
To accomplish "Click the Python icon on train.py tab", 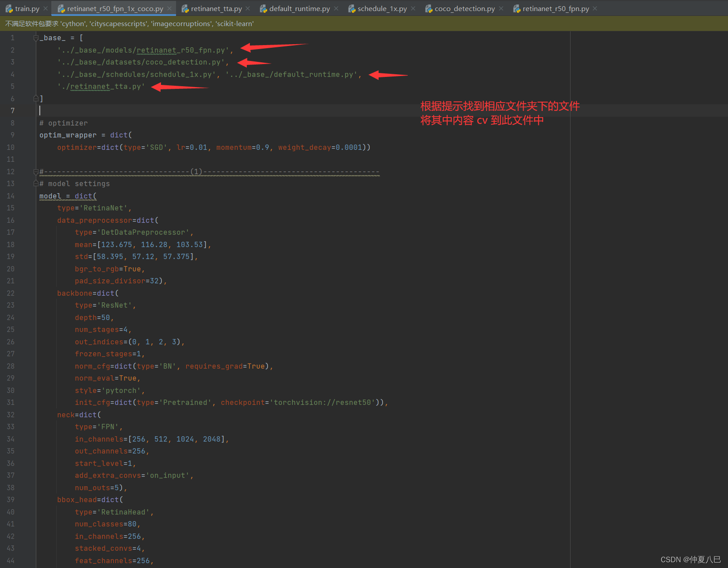I will pos(8,8).
